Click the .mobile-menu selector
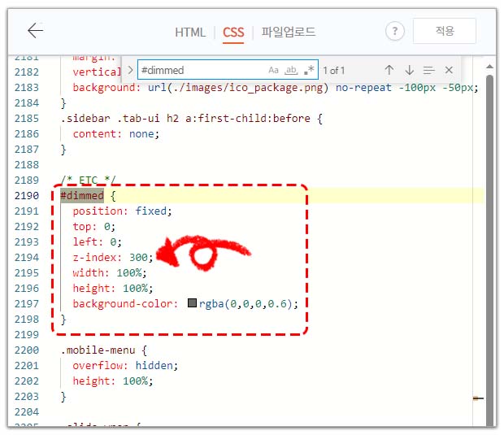Image resolution: width=504 pixels, height=435 pixels. point(98,350)
